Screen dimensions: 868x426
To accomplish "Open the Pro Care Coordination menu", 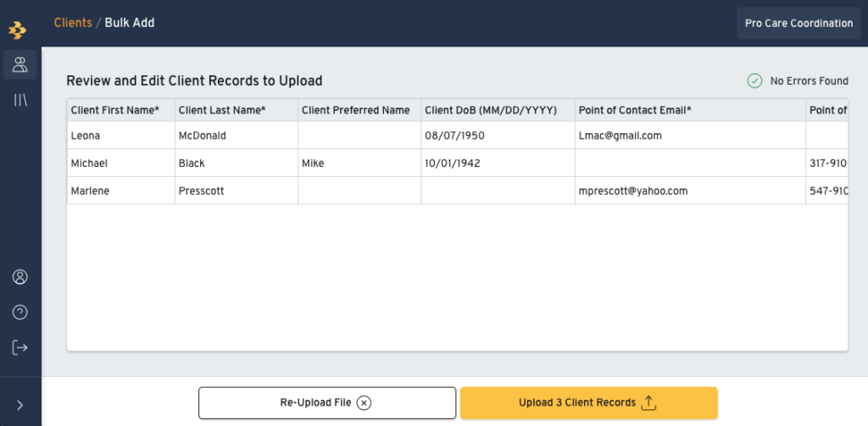I will (798, 23).
